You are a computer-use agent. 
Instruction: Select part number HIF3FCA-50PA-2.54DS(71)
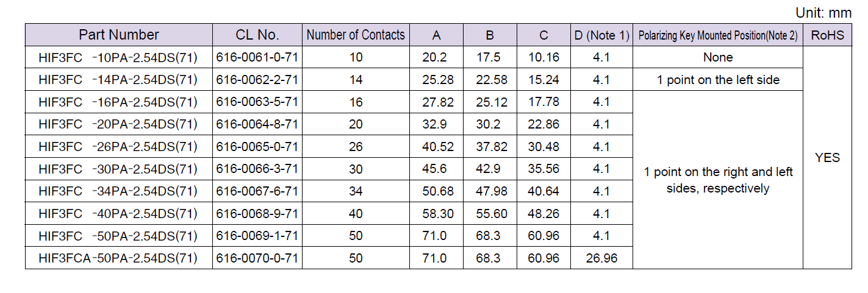(118, 258)
